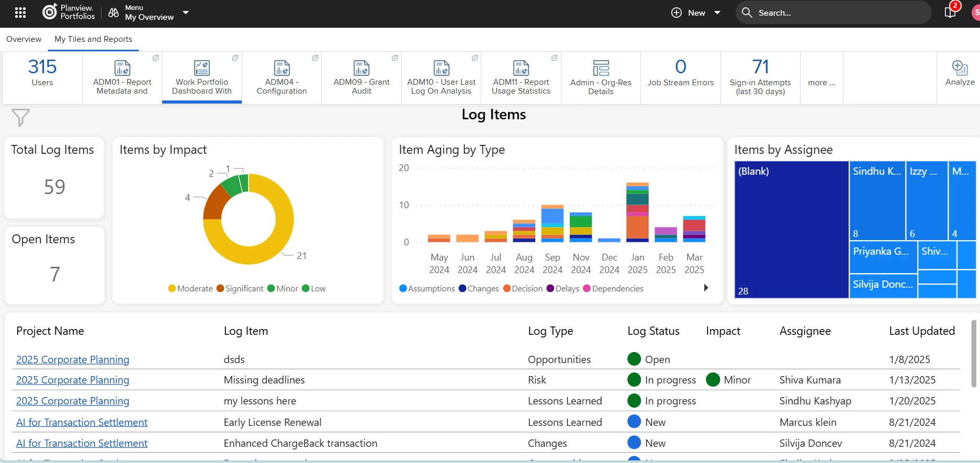The width and height of the screenshot is (980, 463).
Task: Toggle the Minor legend item
Action: pyautogui.click(x=283, y=289)
